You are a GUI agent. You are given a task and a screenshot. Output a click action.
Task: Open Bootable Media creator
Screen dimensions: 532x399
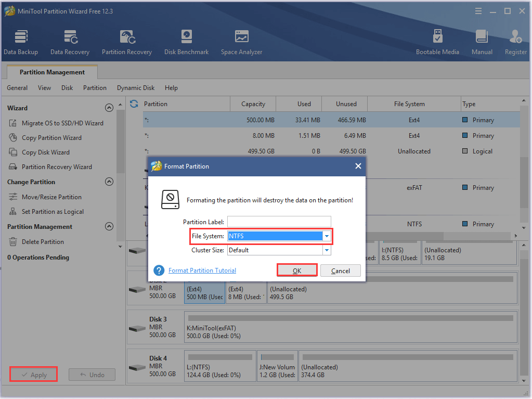pos(437,42)
